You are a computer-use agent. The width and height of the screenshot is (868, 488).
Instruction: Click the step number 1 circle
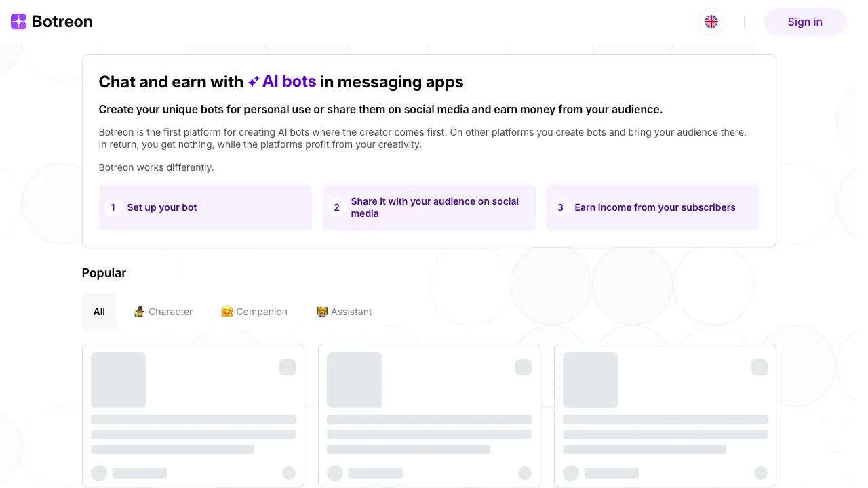[x=113, y=207]
